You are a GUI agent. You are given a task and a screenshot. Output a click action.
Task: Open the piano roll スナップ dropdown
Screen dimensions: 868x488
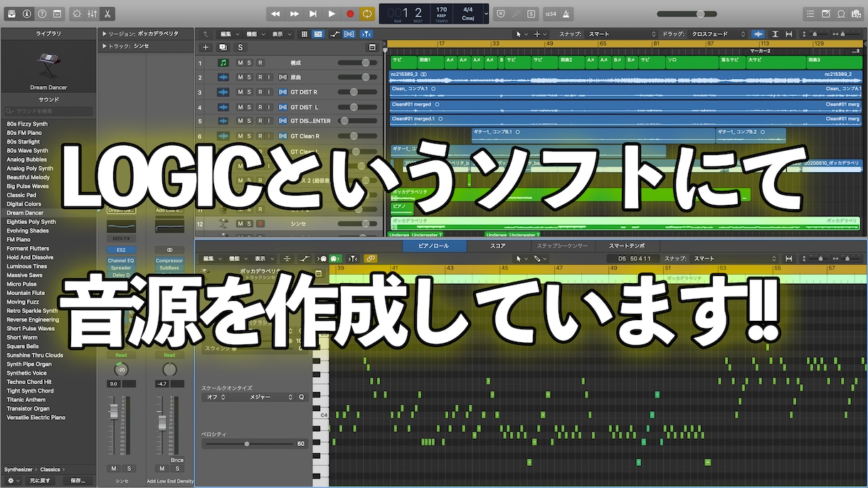tap(734, 258)
